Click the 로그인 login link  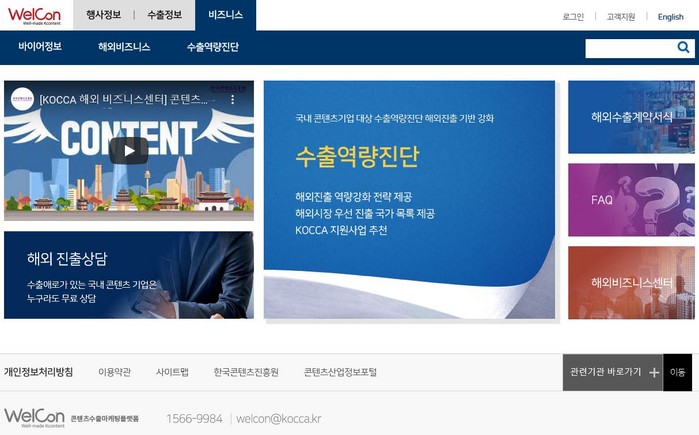click(x=573, y=16)
